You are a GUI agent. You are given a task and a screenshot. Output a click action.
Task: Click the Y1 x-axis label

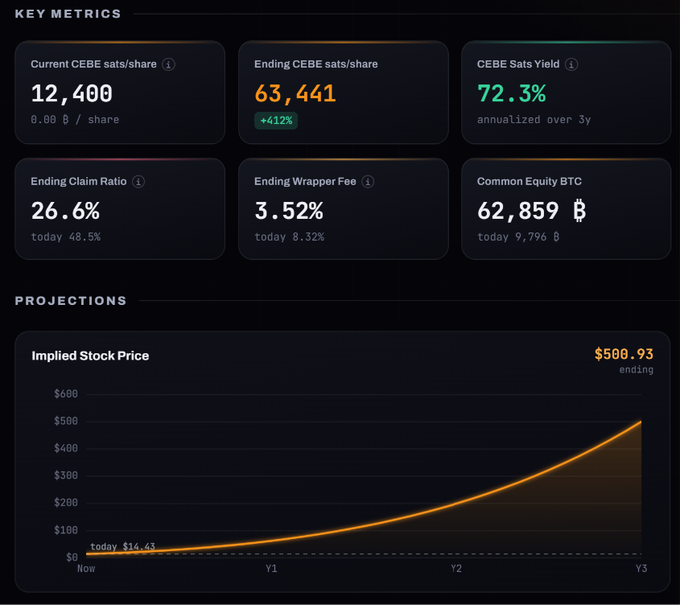click(271, 569)
